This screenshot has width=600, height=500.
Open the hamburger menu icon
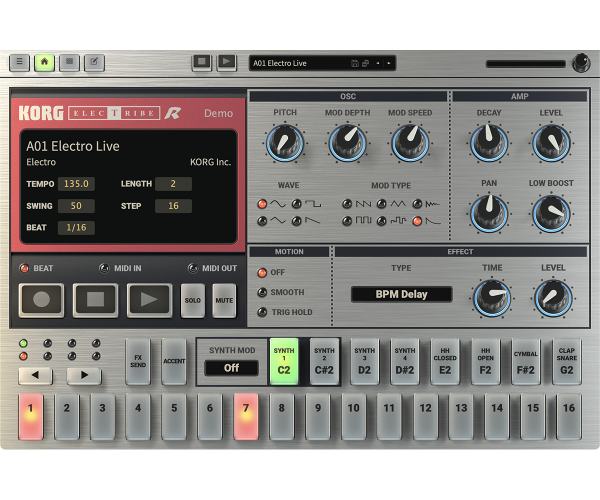19,62
